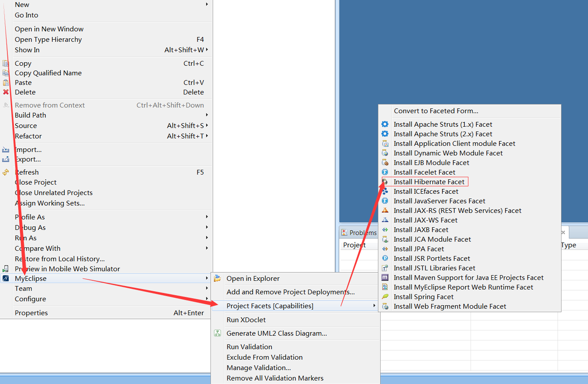Click the JCA Module facet icon
This screenshot has width=588, height=384.
[385, 239]
